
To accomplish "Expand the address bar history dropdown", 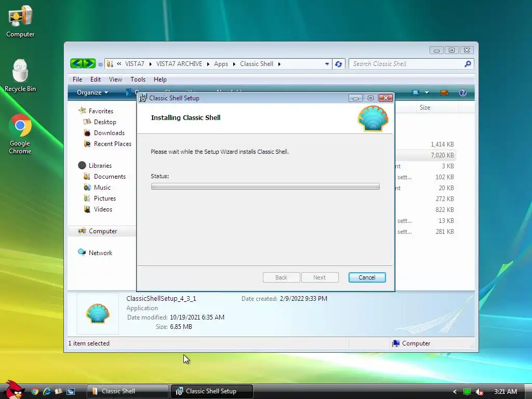I will tap(327, 64).
